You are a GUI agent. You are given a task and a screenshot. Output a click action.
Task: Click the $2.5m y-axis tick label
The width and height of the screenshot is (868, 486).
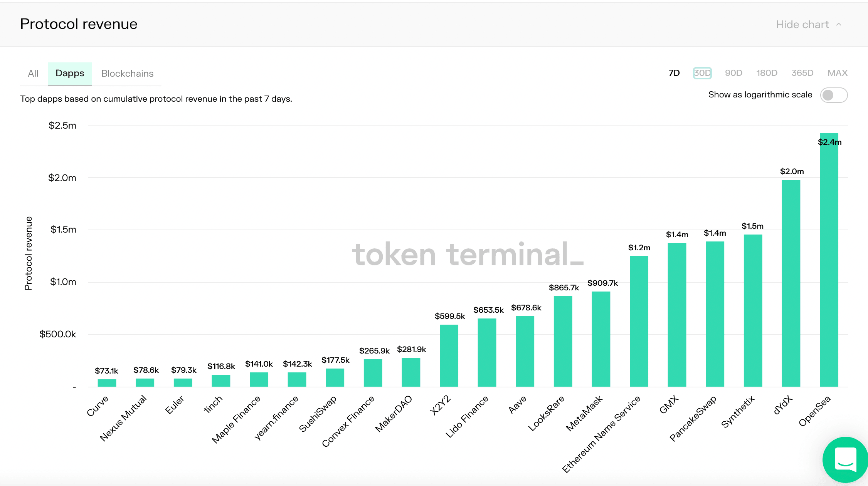click(x=62, y=126)
